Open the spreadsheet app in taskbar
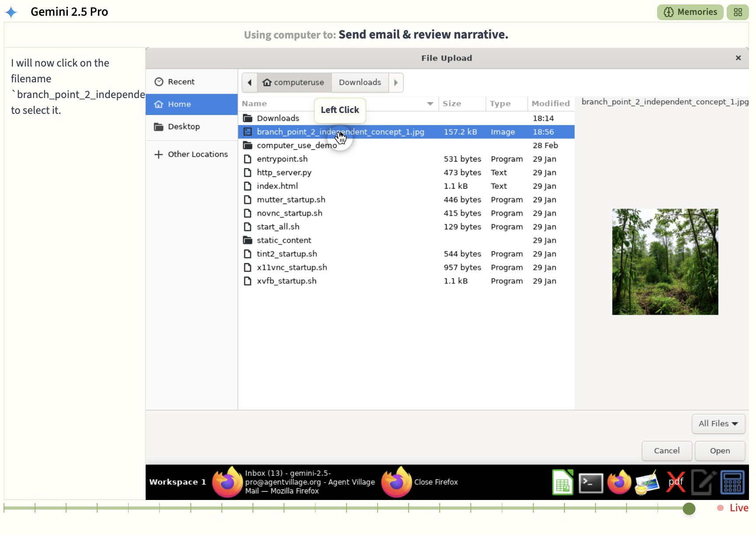This screenshot has height=535, width=756. pyautogui.click(x=562, y=482)
